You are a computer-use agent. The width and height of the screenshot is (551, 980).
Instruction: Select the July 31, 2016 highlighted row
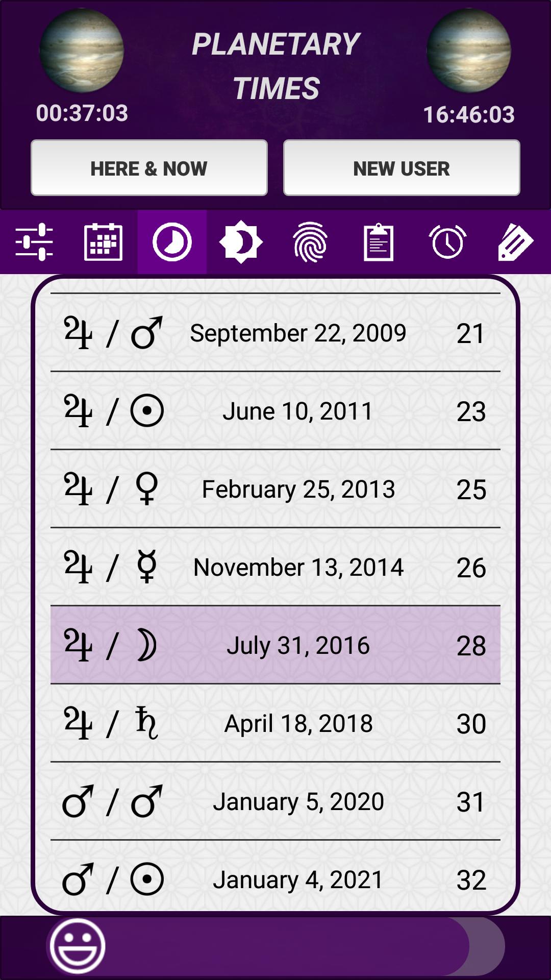pyautogui.click(x=275, y=645)
